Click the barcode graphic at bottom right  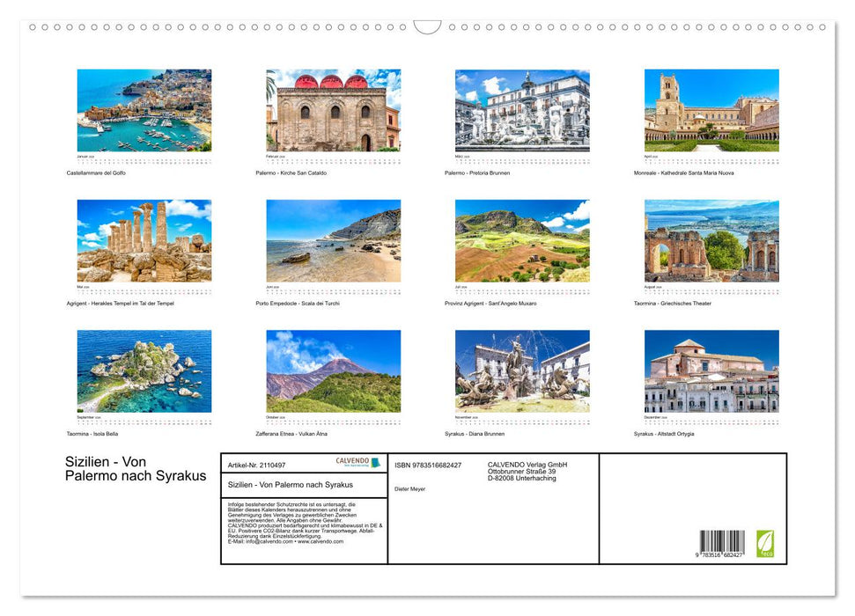722,541
